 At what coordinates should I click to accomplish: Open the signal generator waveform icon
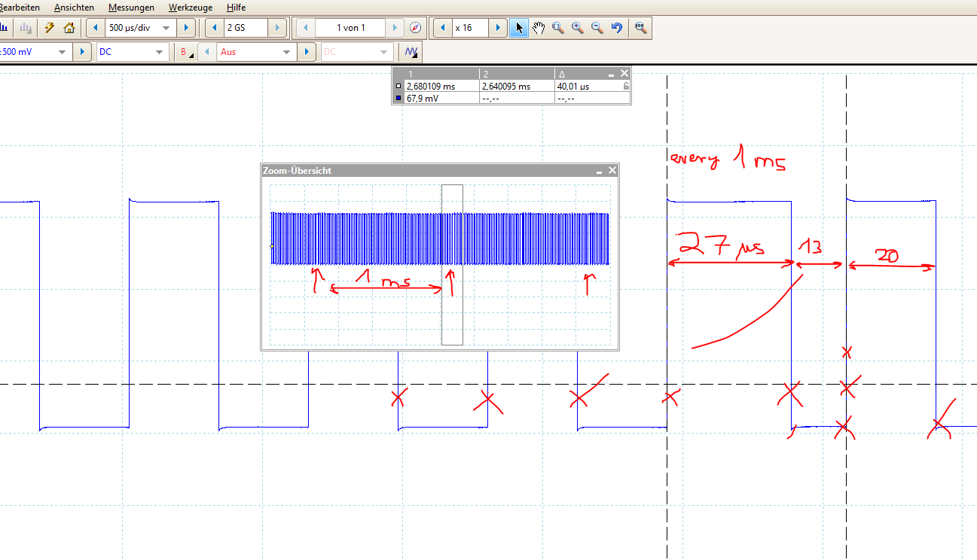412,51
